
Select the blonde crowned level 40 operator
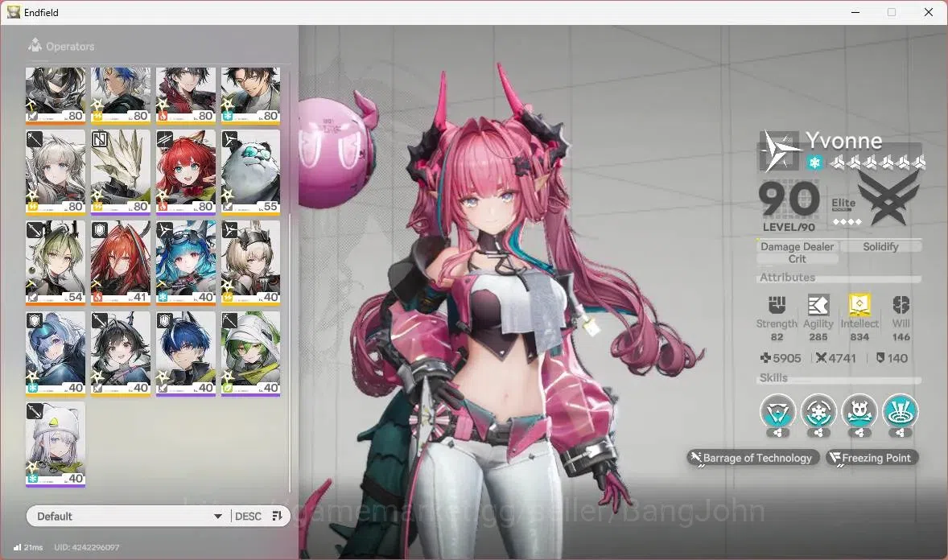tap(250, 263)
